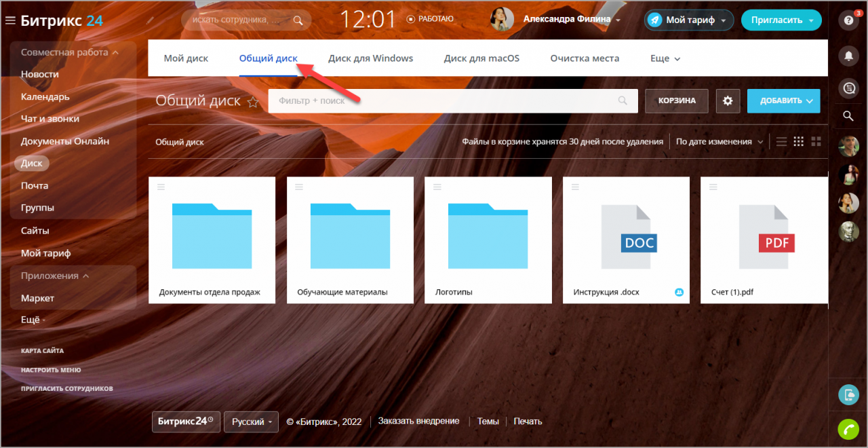Open the Логотипы folder
This screenshot has height=448, width=868.
coord(488,240)
